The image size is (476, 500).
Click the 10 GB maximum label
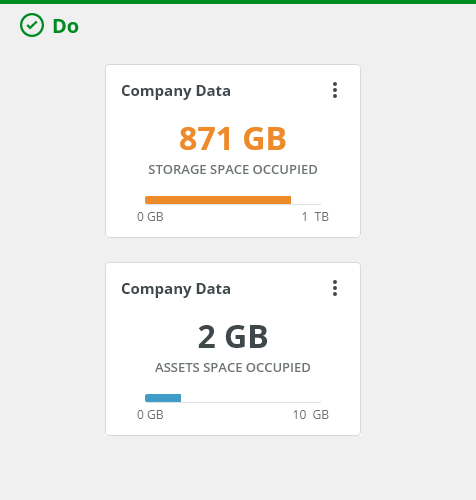pyautogui.click(x=311, y=415)
